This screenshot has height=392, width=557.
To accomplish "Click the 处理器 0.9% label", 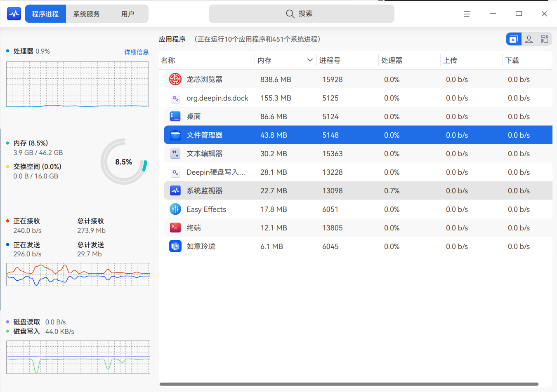I will [32, 51].
